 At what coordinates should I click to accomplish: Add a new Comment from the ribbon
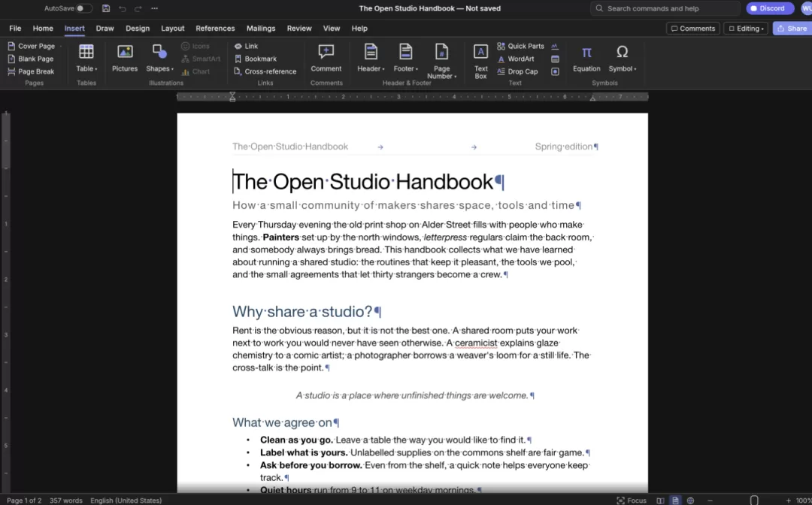point(326,58)
